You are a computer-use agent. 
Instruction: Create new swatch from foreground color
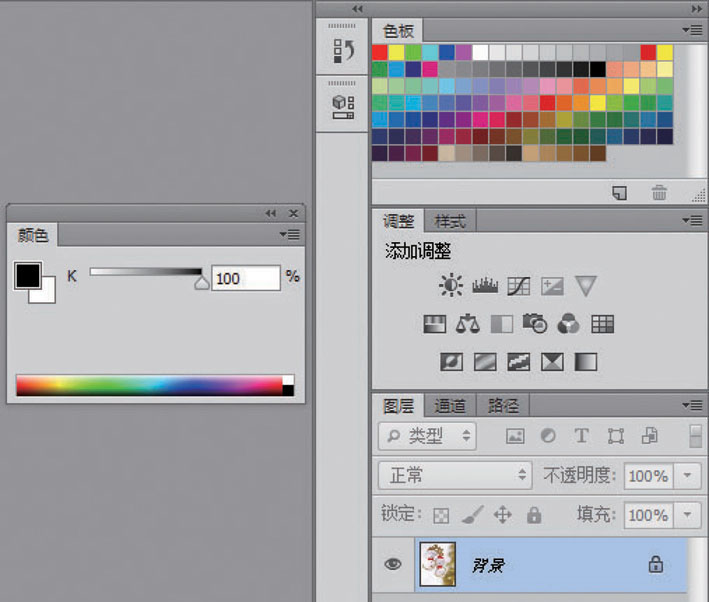click(x=620, y=193)
